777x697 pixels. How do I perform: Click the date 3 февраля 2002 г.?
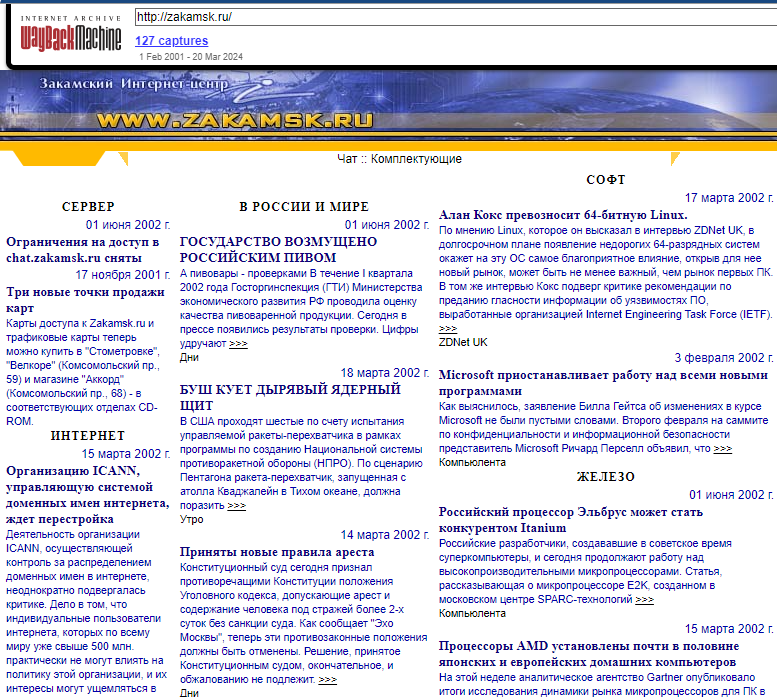click(724, 358)
